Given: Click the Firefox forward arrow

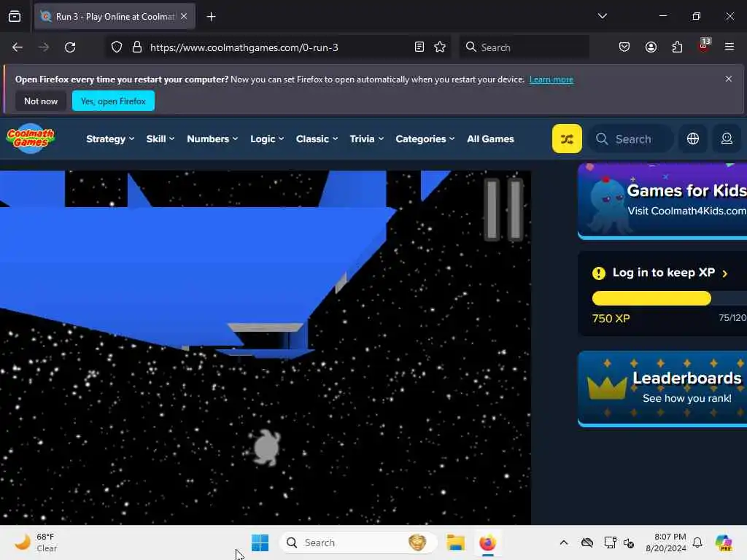Looking at the screenshot, I should click(43, 47).
